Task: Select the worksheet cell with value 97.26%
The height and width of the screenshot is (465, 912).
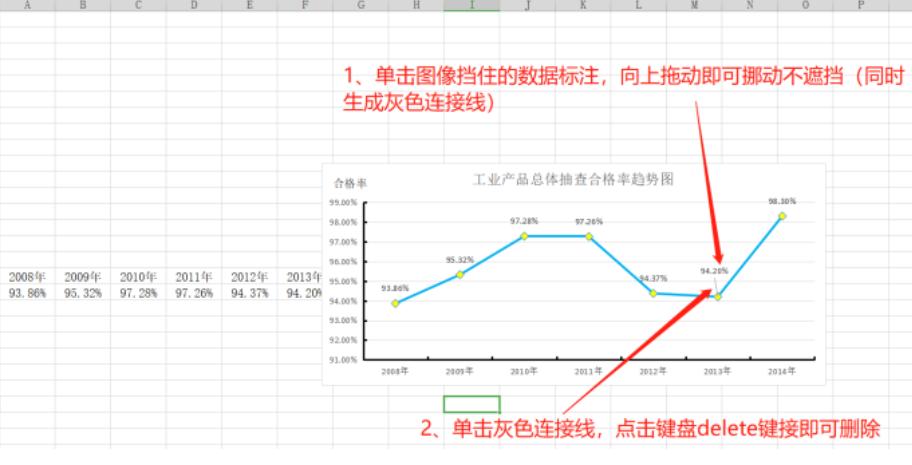Action: (194, 293)
